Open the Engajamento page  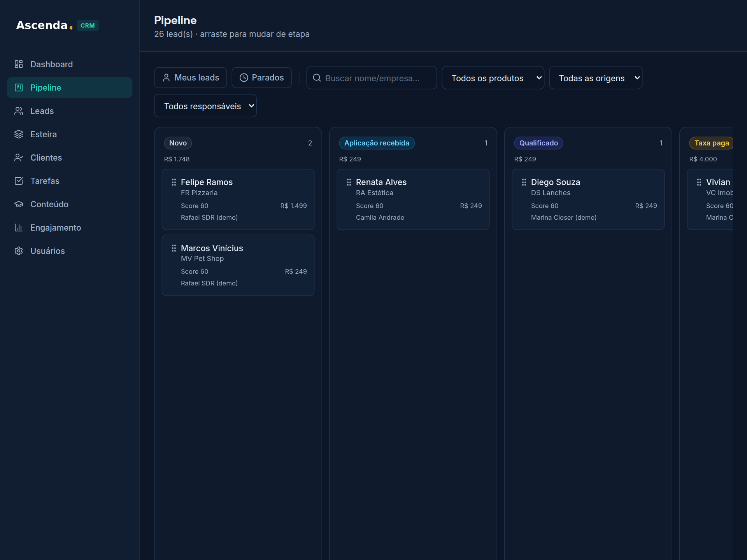(70, 227)
